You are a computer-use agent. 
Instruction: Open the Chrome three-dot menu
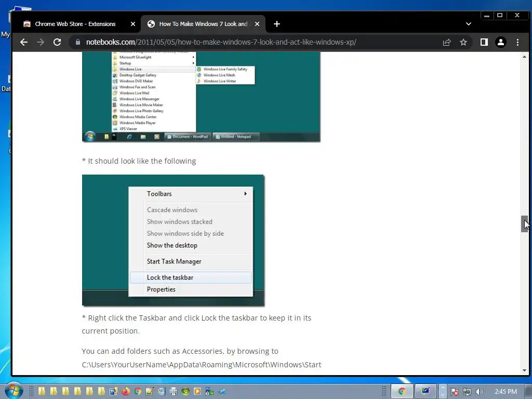click(x=517, y=42)
